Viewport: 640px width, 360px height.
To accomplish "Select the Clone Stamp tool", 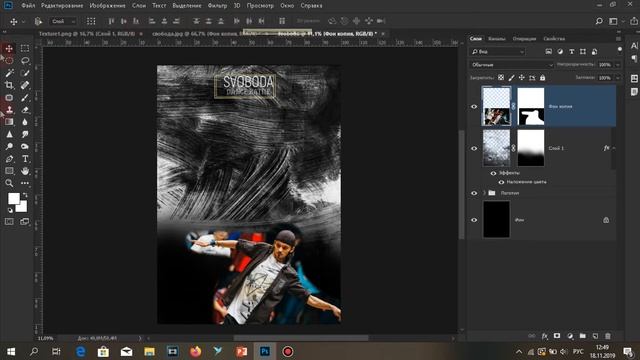I will click(9, 109).
